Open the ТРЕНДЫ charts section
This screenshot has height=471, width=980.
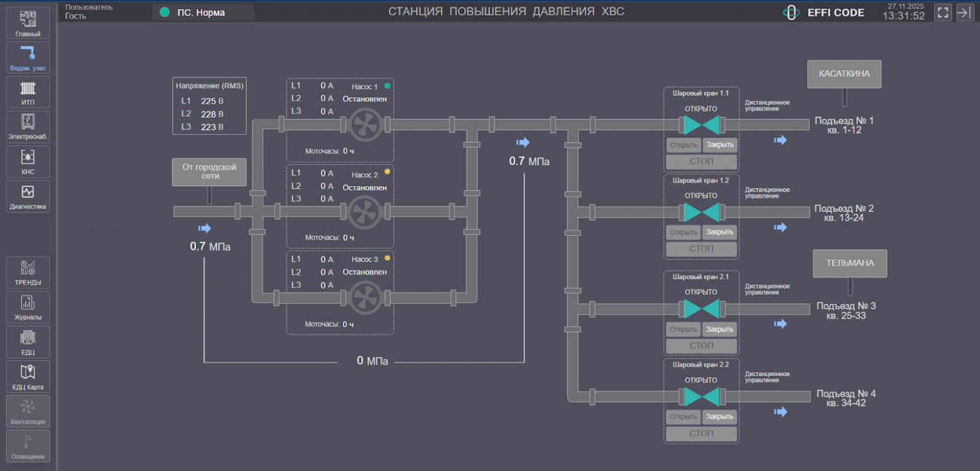click(28, 272)
